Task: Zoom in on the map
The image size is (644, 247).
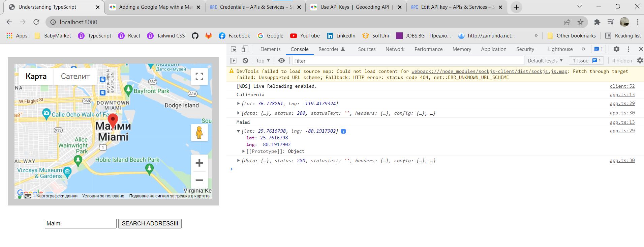Action: tap(200, 163)
